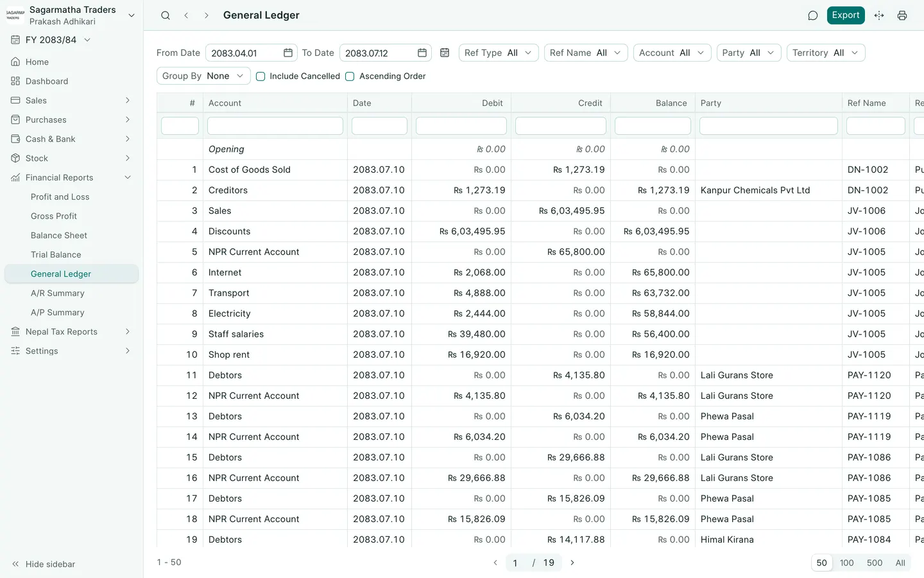This screenshot has width=924, height=578.
Task: Collapse the Financial Reports section
Action: click(x=71, y=177)
